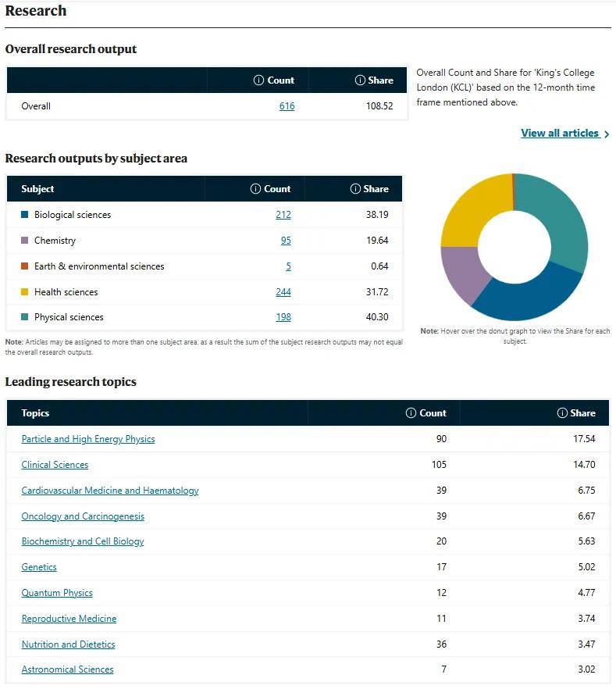
Task: Open the overall count 616 link
Action: tap(287, 106)
